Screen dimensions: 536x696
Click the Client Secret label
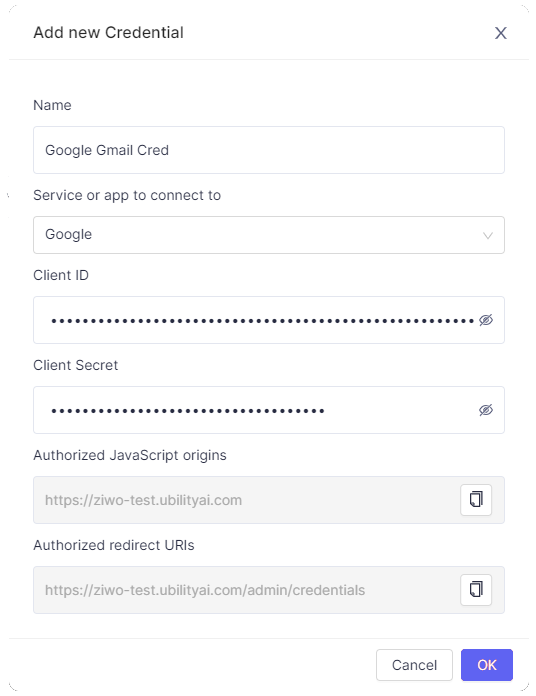75,365
